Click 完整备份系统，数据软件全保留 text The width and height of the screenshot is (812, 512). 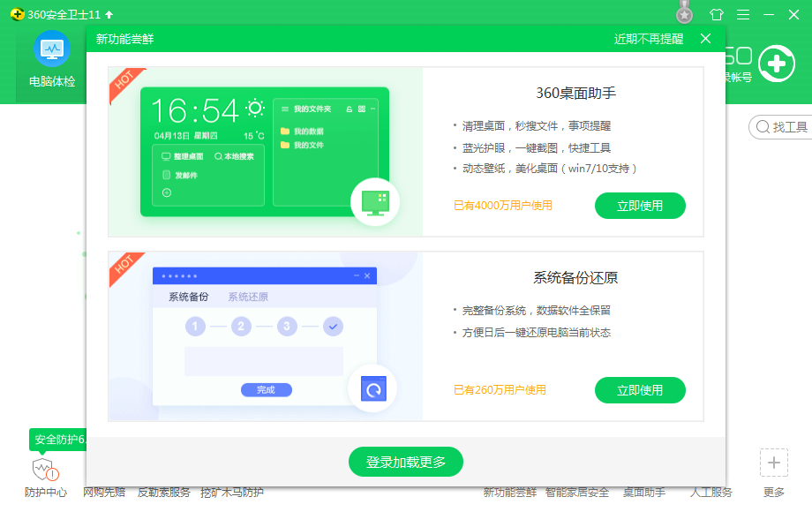[x=537, y=311]
